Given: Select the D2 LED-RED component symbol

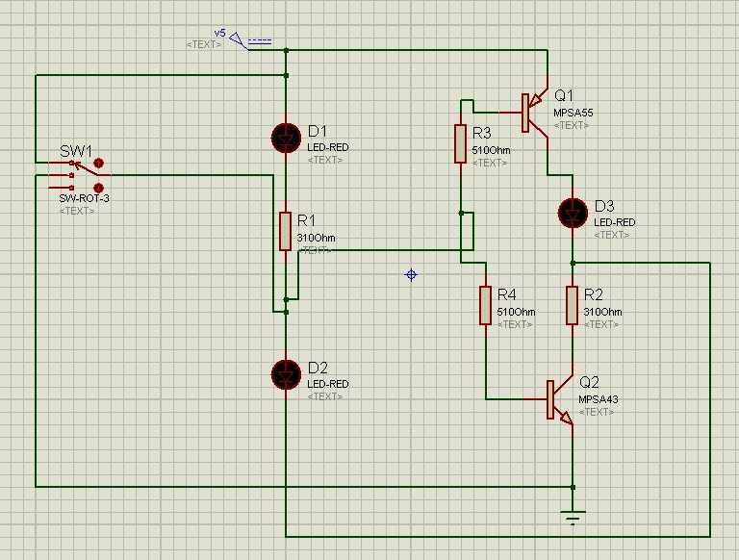Looking at the screenshot, I should [286, 374].
